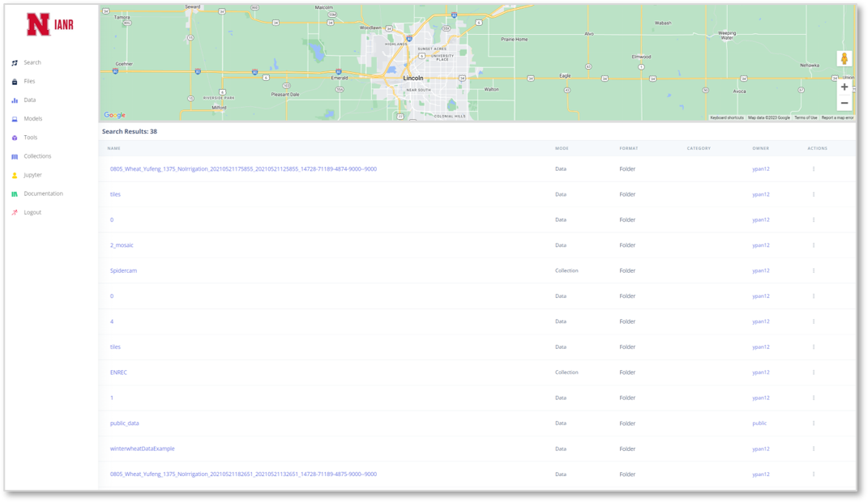
Task: Click the ACTIONS column header
Action: (x=817, y=148)
